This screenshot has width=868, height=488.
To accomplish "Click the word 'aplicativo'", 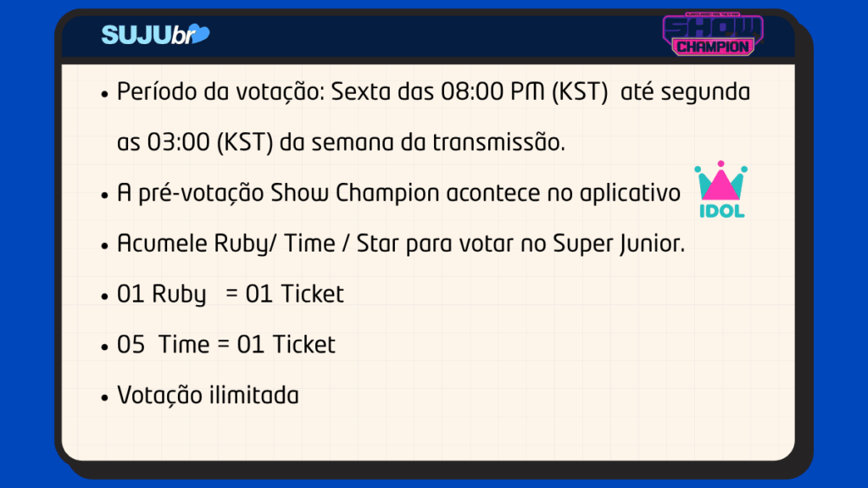I will (x=630, y=193).
